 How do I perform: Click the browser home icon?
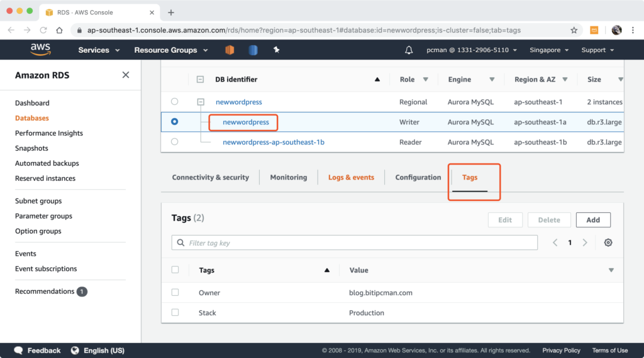(x=60, y=30)
